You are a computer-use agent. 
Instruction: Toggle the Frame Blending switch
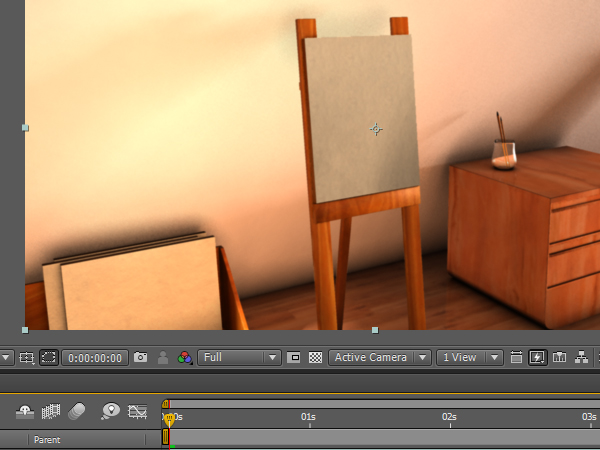(x=52, y=411)
